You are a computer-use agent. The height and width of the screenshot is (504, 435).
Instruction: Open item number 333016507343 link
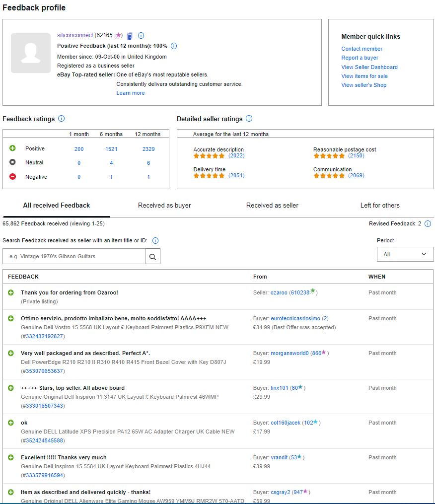[44, 406]
